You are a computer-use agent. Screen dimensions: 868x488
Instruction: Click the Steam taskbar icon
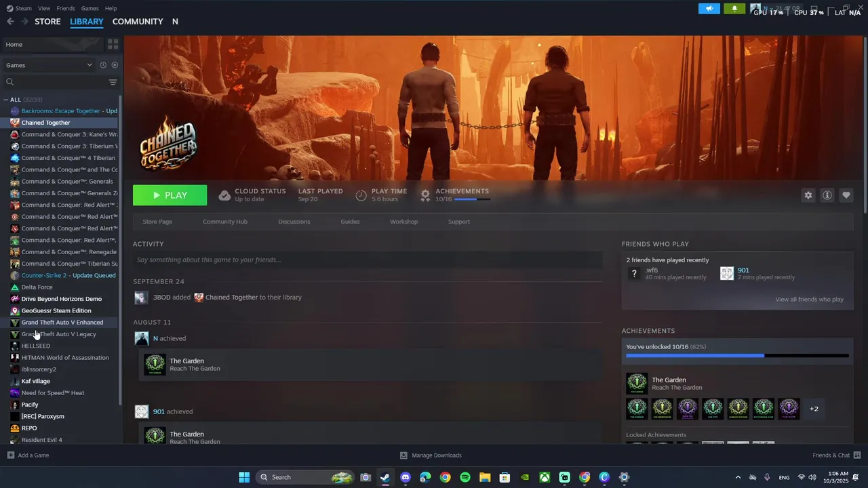(385, 477)
